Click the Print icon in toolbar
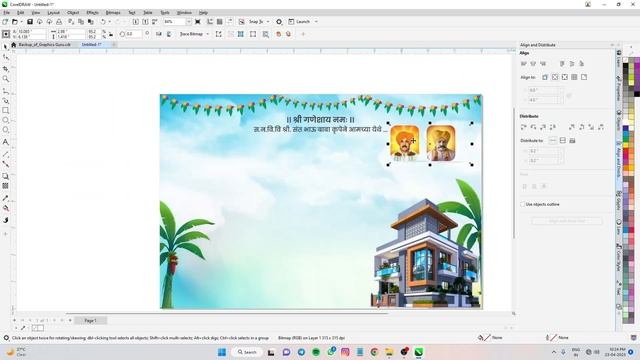This screenshot has height=360, width=640. tap(59, 22)
